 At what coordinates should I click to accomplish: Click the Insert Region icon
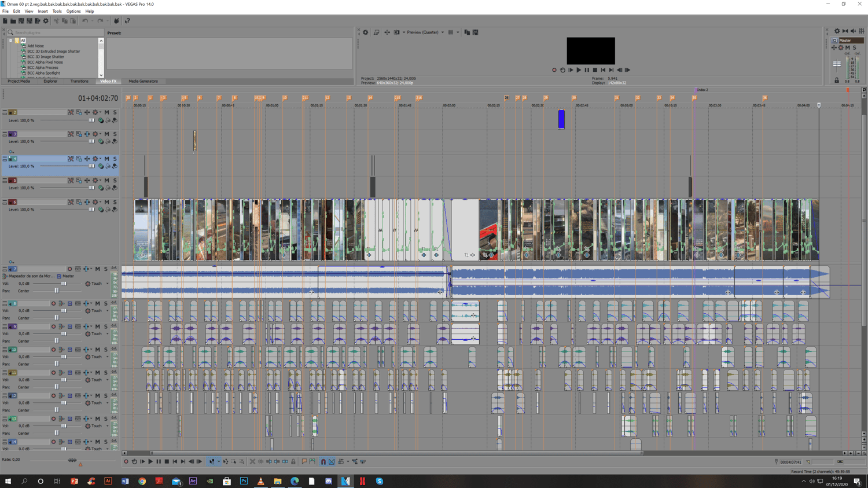[312, 461]
